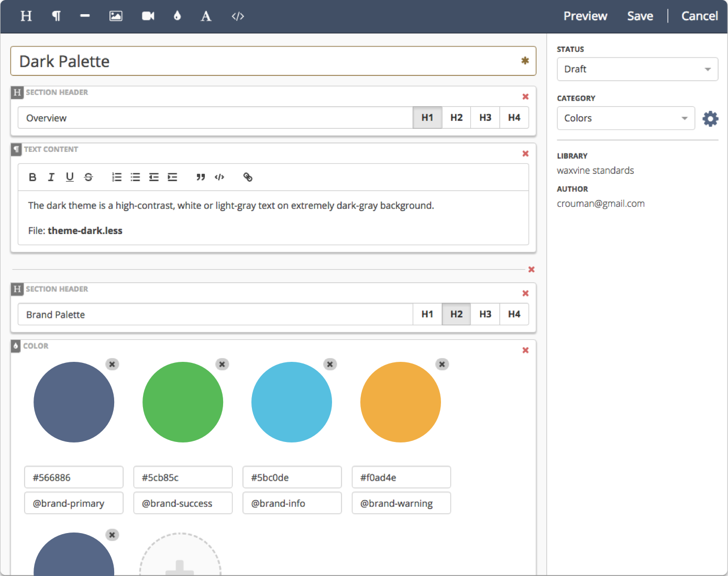The width and height of the screenshot is (728, 576).
Task: Apply bold formatting in text editor
Action: click(x=32, y=177)
